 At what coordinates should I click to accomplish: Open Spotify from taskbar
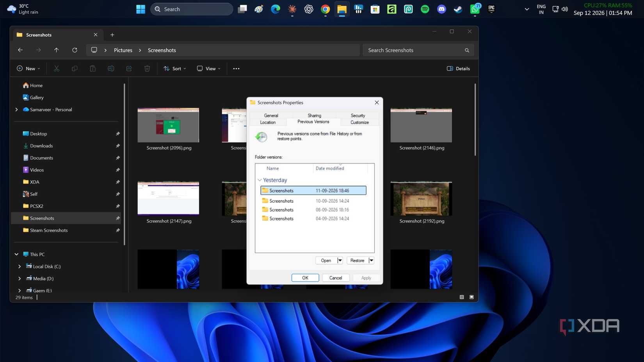(x=425, y=9)
